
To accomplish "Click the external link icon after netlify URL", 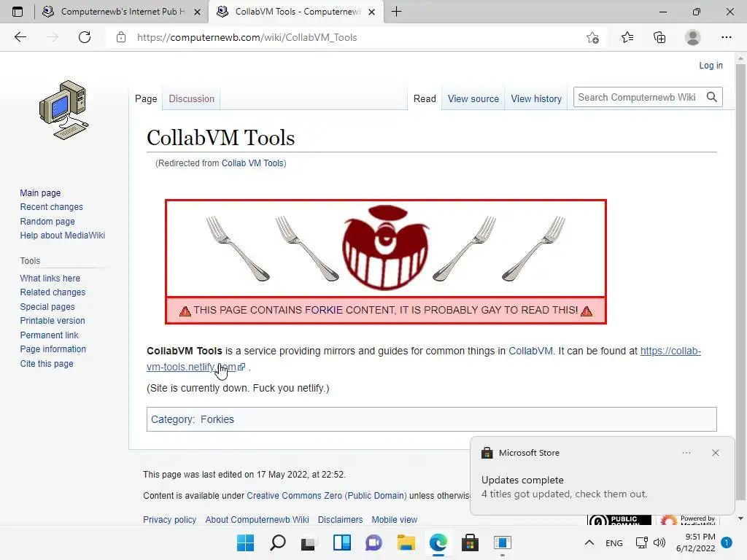I will pyautogui.click(x=241, y=367).
